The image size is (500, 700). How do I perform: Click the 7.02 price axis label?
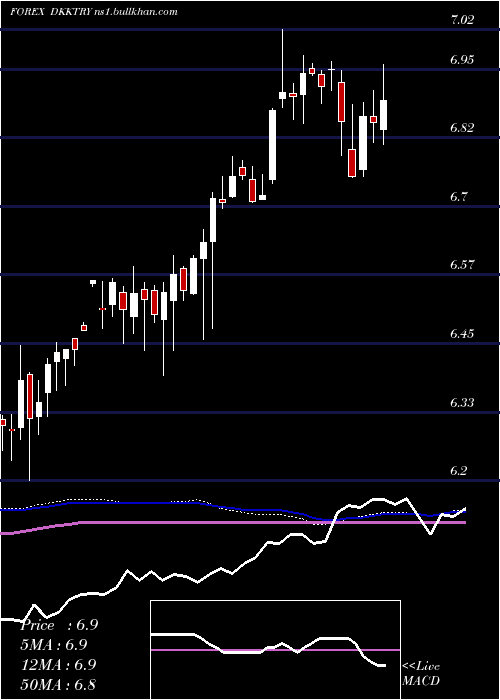(x=462, y=20)
